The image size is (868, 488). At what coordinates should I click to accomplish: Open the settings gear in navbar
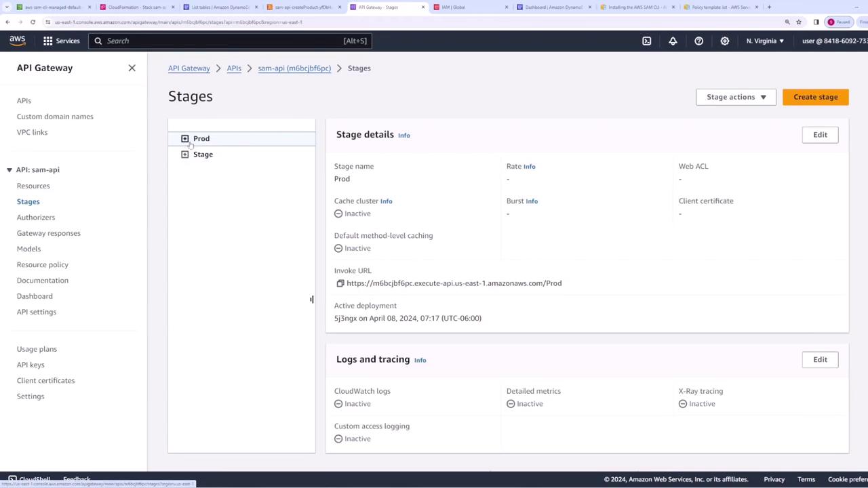(724, 41)
